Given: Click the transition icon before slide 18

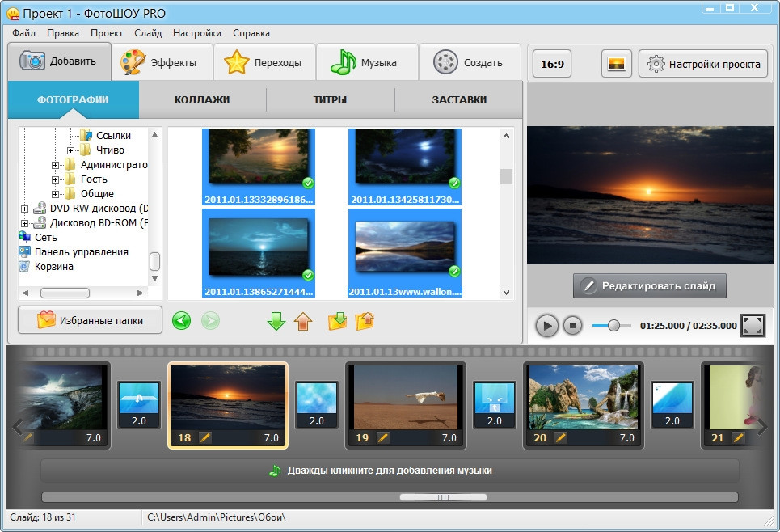Looking at the screenshot, I should coord(139,404).
